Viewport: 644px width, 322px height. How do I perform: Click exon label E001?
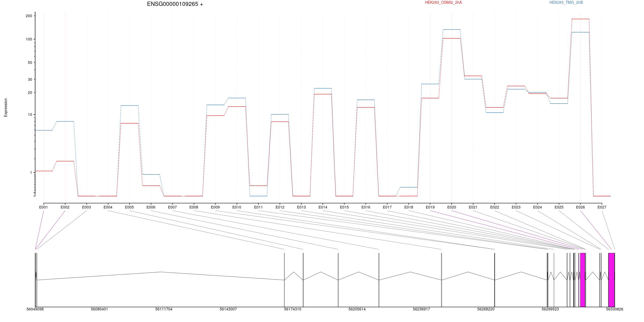(43, 207)
